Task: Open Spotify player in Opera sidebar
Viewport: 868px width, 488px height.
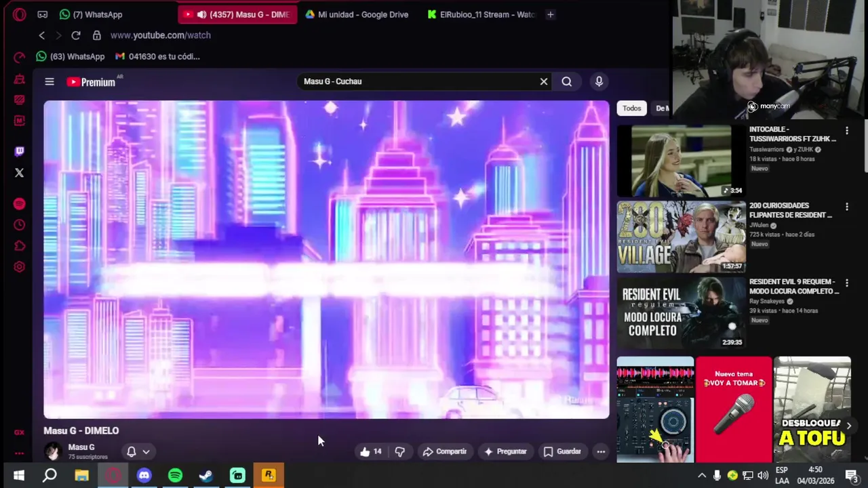Action: tap(19, 204)
